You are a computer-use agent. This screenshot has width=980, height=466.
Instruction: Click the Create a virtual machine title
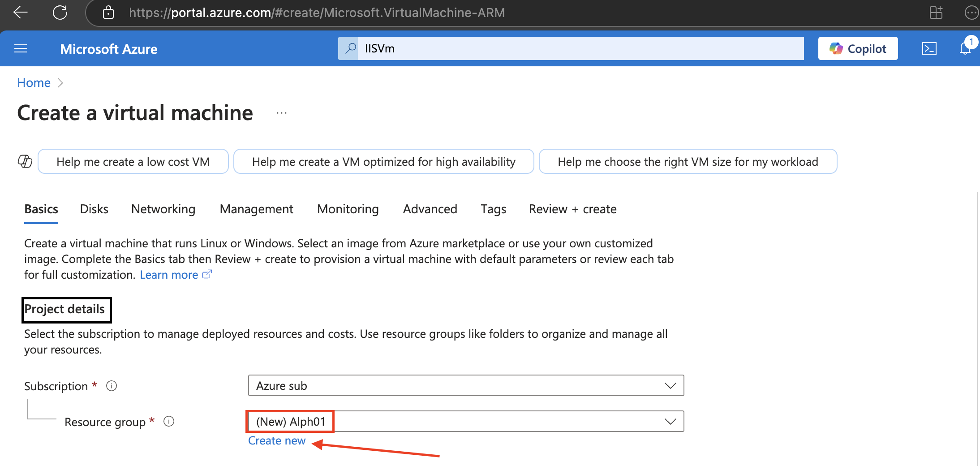[x=135, y=112]
